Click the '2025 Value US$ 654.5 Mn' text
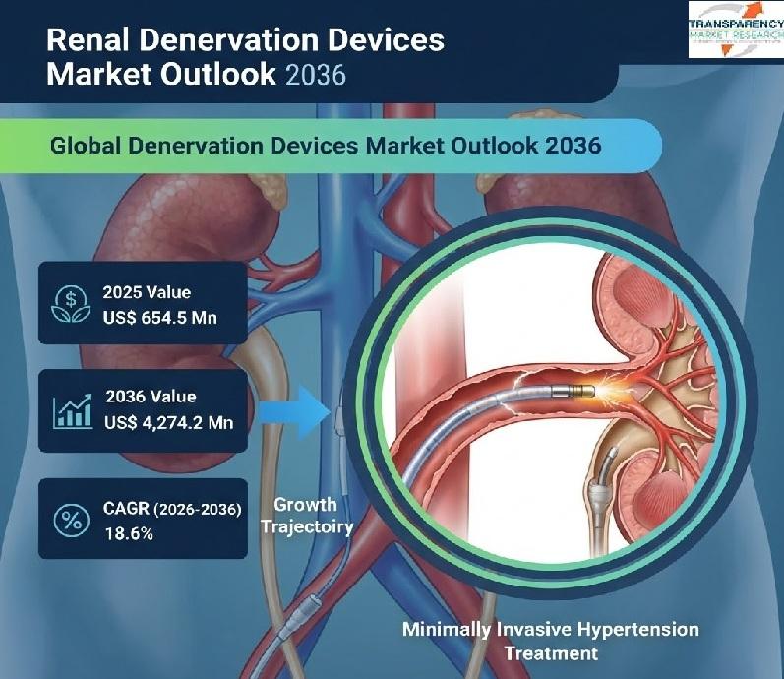Viewport: 784px width, 679px height. [159, 304]
